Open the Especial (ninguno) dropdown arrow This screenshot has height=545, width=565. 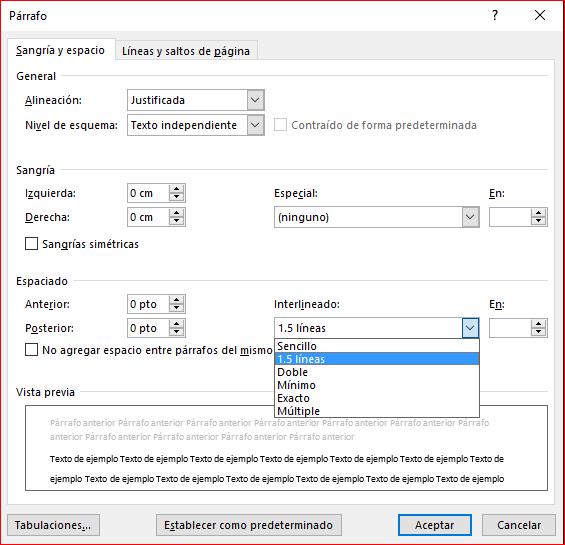pos(470,217)
